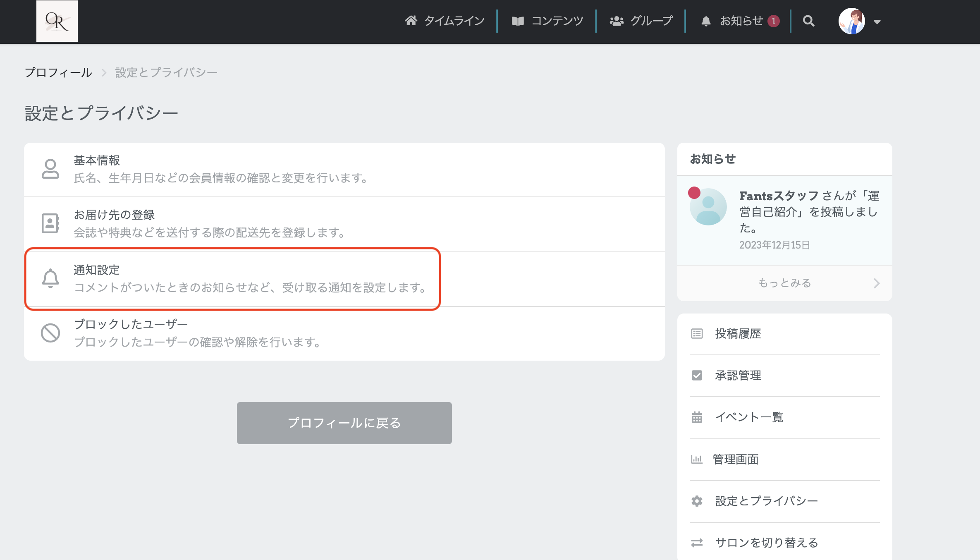The height and width of the screenshot is (560, 980).
Task: Open お知らせ notifications in top bar
Action: click(740, 21)
